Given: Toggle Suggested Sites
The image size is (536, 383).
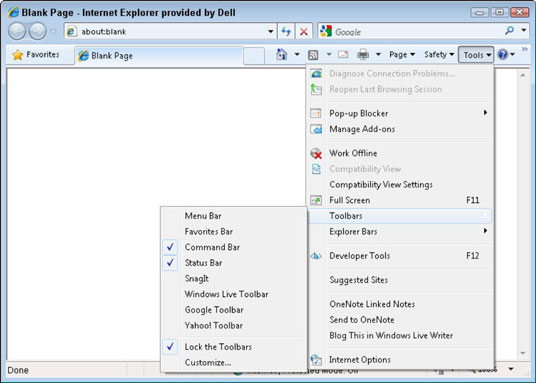Looking at the screenshot, I should click(x=400, y=280).
